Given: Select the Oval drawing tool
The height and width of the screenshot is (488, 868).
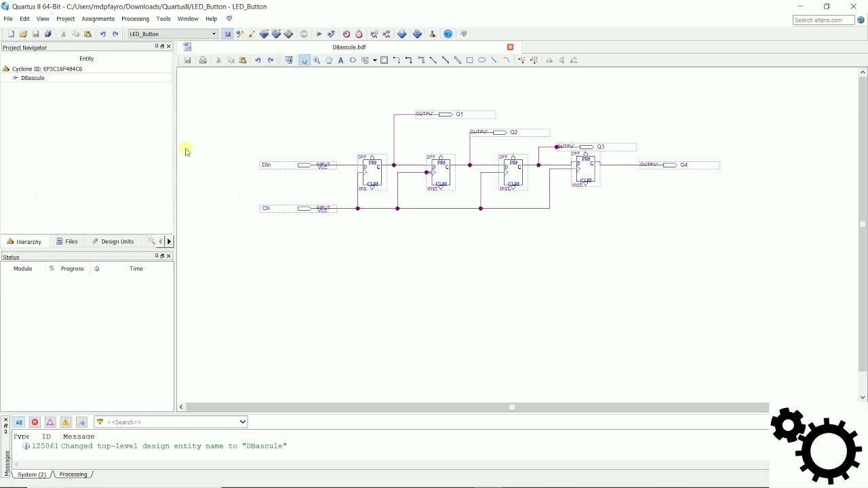Looking at the screenshot, I should click(x=481, y=60).
